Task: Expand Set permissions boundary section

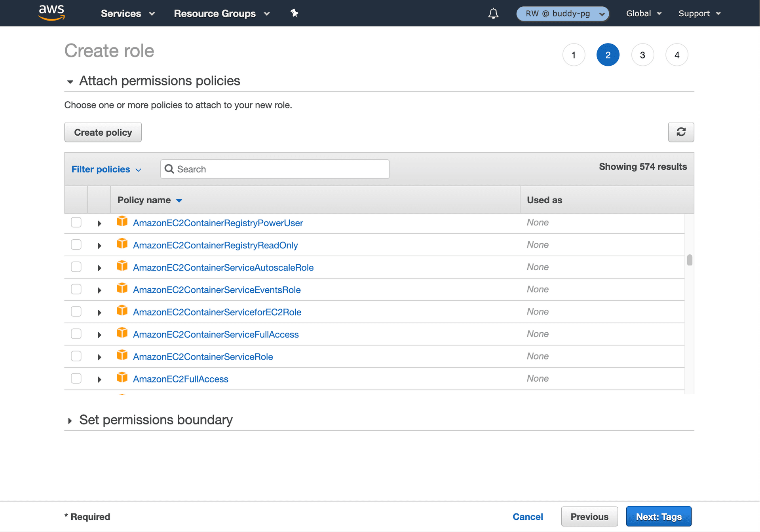Action: point(70,420)
